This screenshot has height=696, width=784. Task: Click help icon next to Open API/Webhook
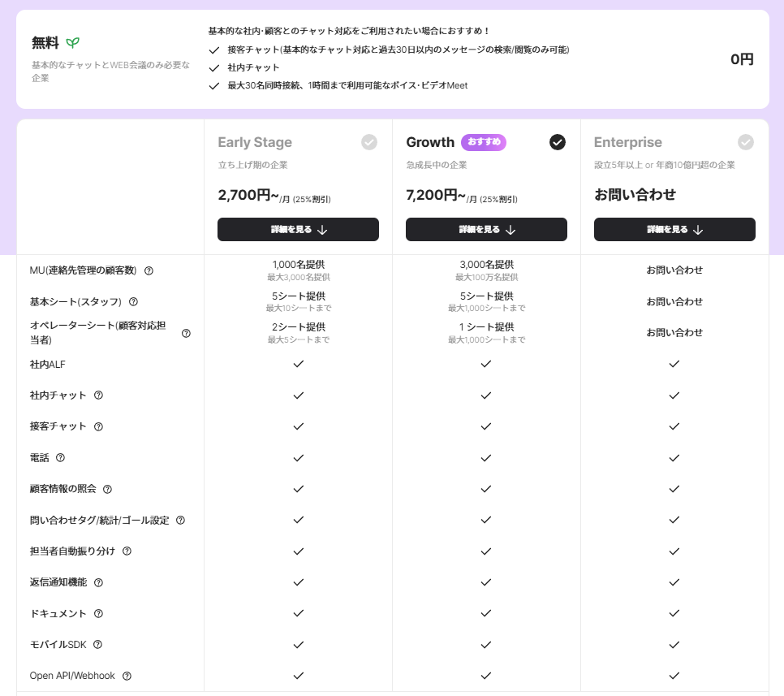pyautogui.click(x=127, y=676)
